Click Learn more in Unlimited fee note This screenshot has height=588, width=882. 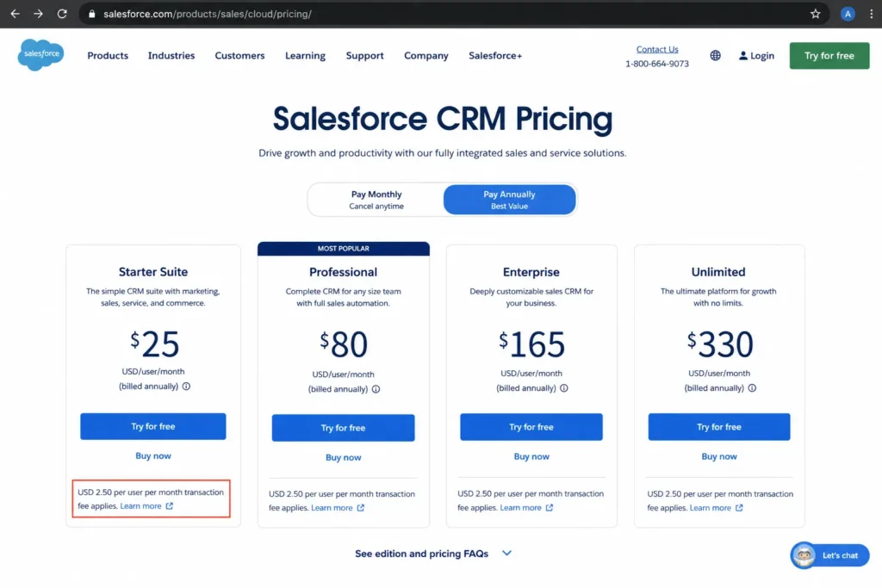coord(711,508)
